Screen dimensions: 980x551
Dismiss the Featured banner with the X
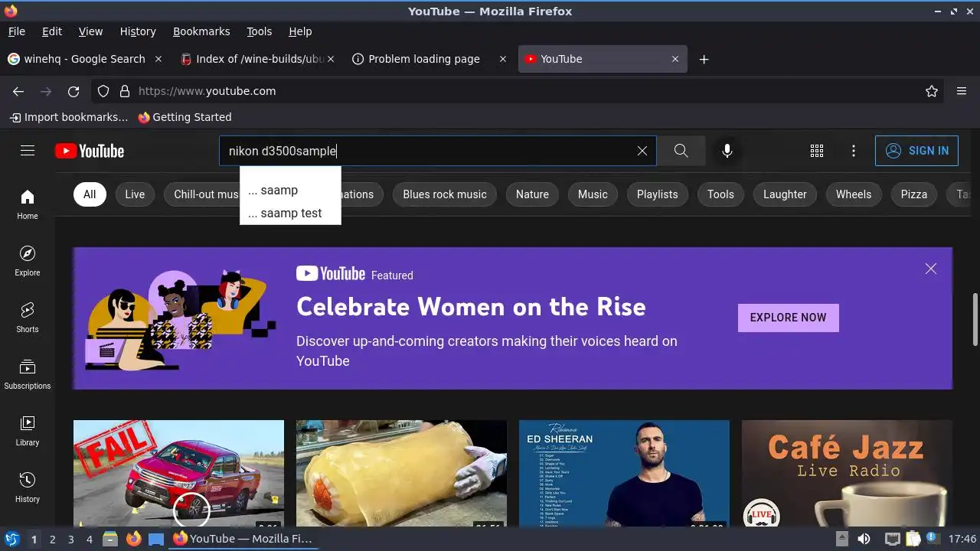coord(930,269)
